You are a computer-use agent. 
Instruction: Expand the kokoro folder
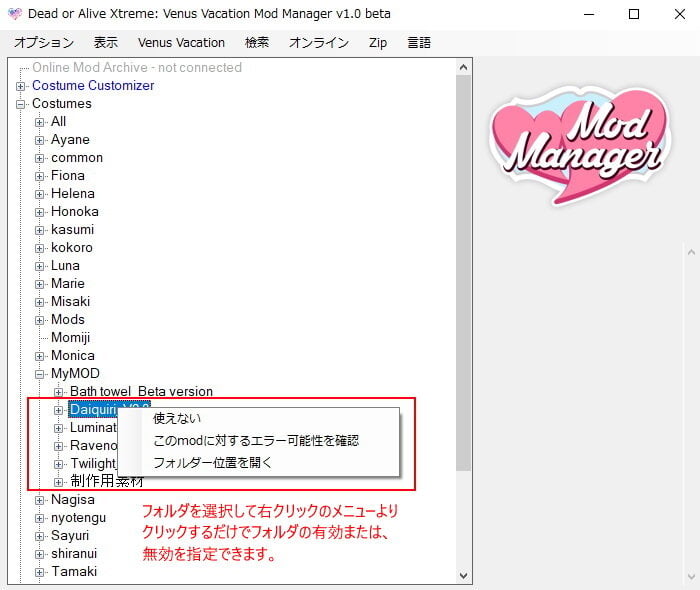pyautogui.click(x=40, y=248)
